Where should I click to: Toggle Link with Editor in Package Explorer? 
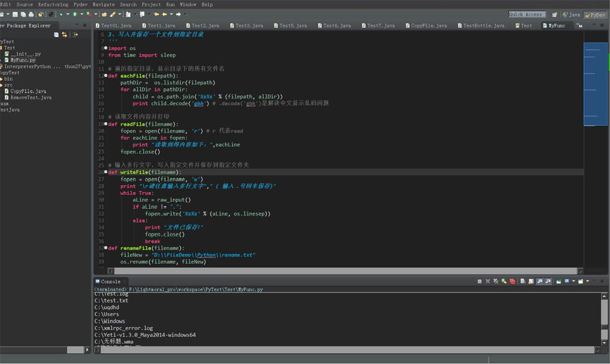[x=64, y=35]
